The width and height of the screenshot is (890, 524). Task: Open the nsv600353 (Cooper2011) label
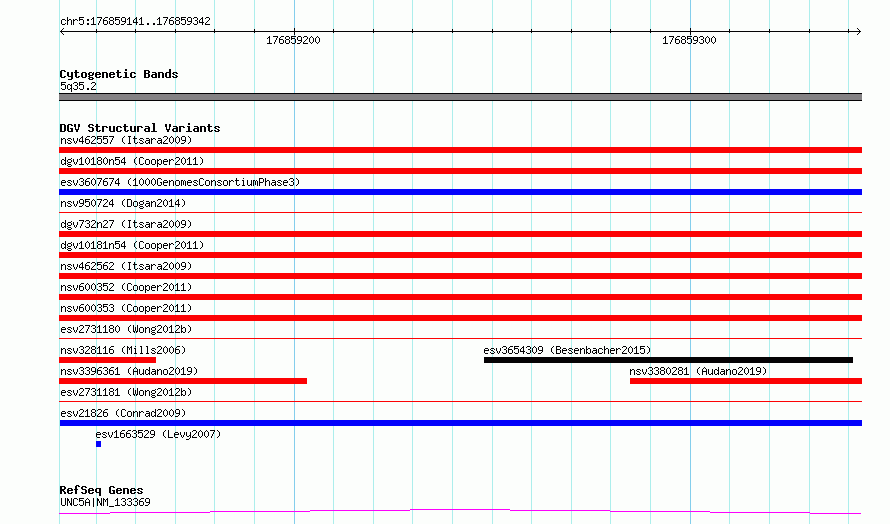[126, 308]
